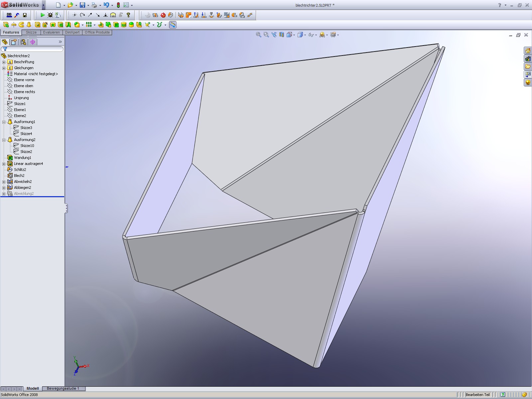The width and height of the screenshot is (532, 399).
Task: Click the Rebuild traffic light icon
Action: pos(118,5)
